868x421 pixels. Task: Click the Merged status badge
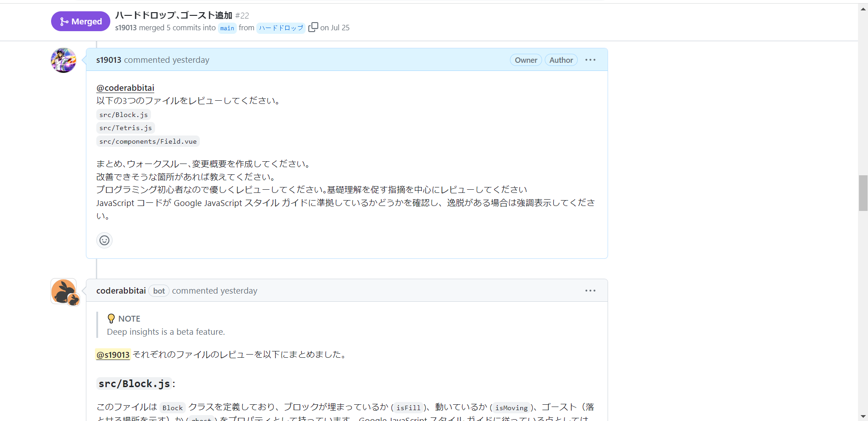pos(80,21)
